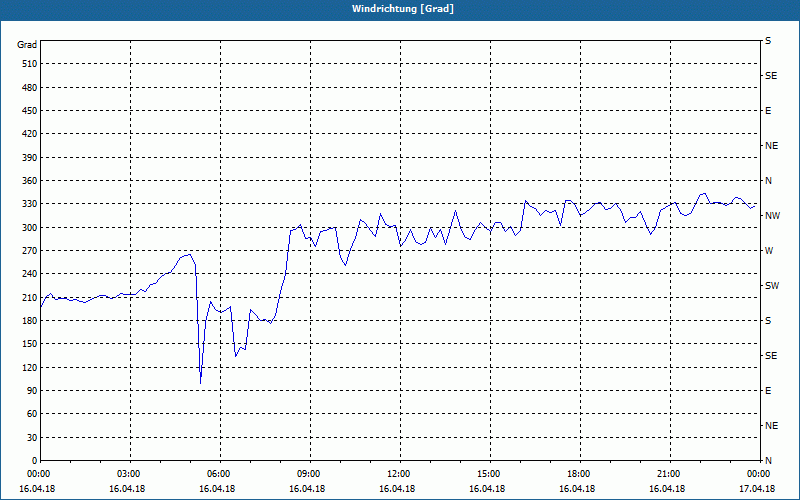Select the 420 degree axis label
Image resolution: width=800 pixels, height=500 pixels.
pyautogui.click(x=30, y=134)
